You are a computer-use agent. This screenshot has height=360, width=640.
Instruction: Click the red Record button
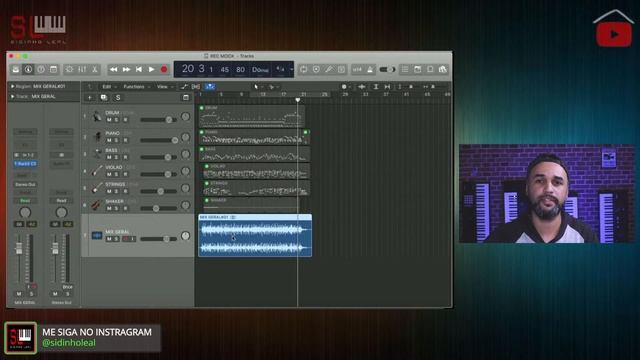tap(164, 69)
